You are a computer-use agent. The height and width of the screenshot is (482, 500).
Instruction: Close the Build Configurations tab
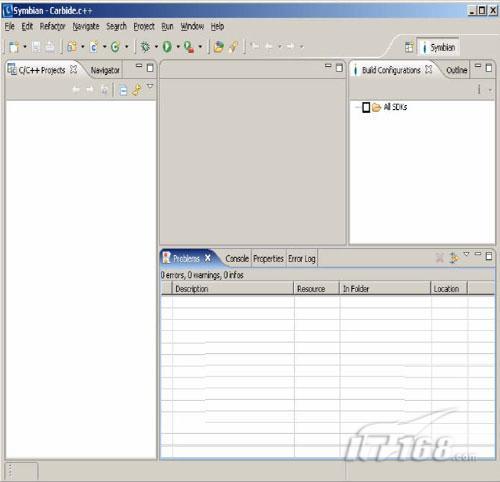429,69
